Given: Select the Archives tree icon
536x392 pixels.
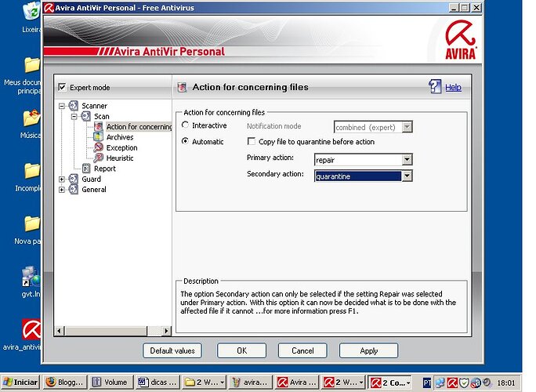Looking at the screenshot, I should pos(99,137).
